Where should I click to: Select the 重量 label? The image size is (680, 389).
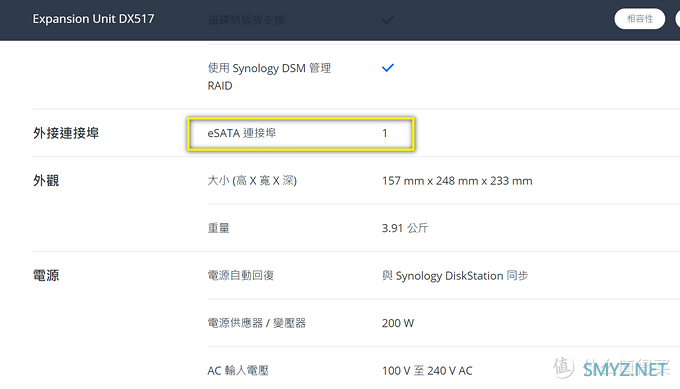[x=218, y=228]
